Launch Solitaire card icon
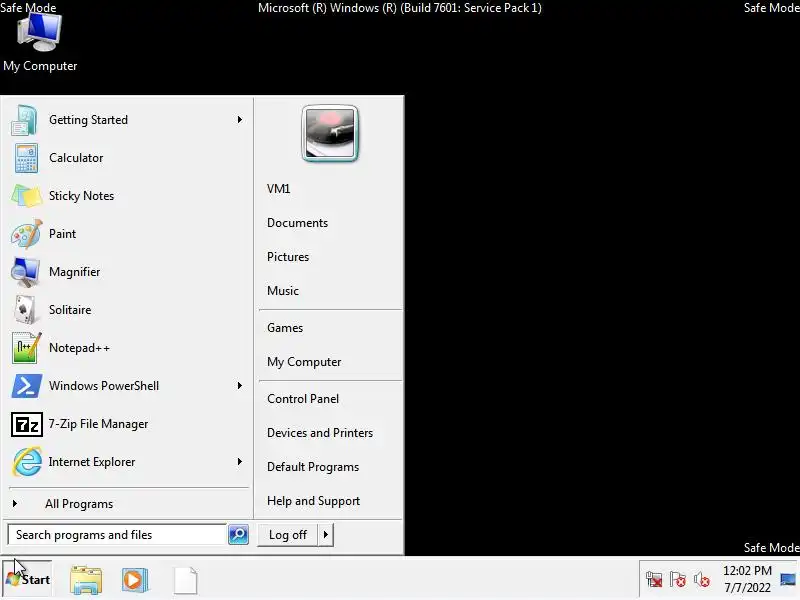 [x=25, y=310]
